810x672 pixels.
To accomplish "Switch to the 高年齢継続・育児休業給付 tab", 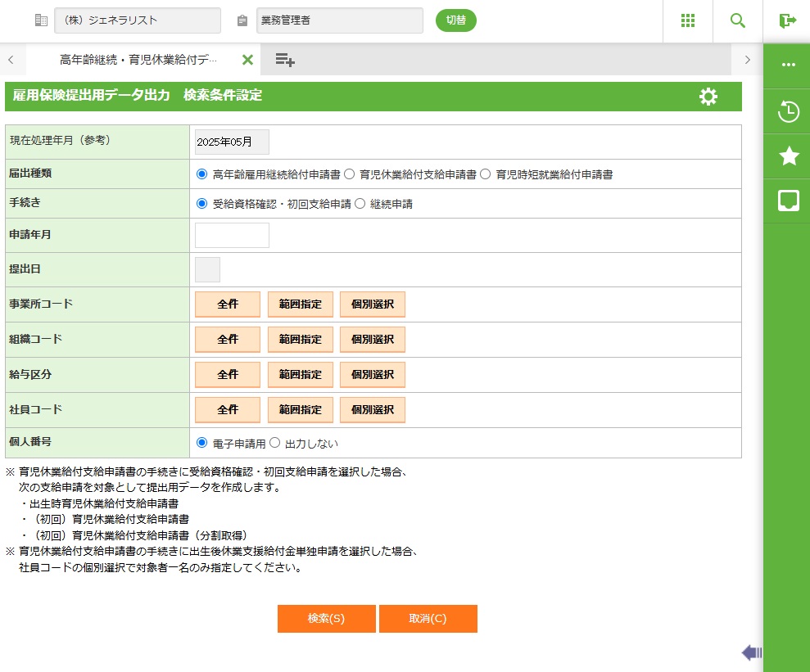I will [138, 60].
